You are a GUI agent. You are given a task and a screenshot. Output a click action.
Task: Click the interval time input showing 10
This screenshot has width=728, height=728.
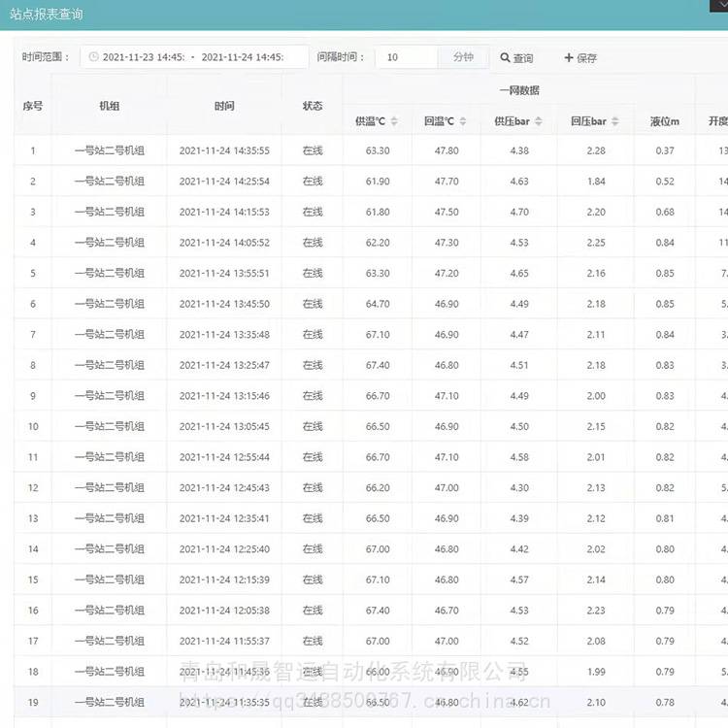(x=406, y=57)
